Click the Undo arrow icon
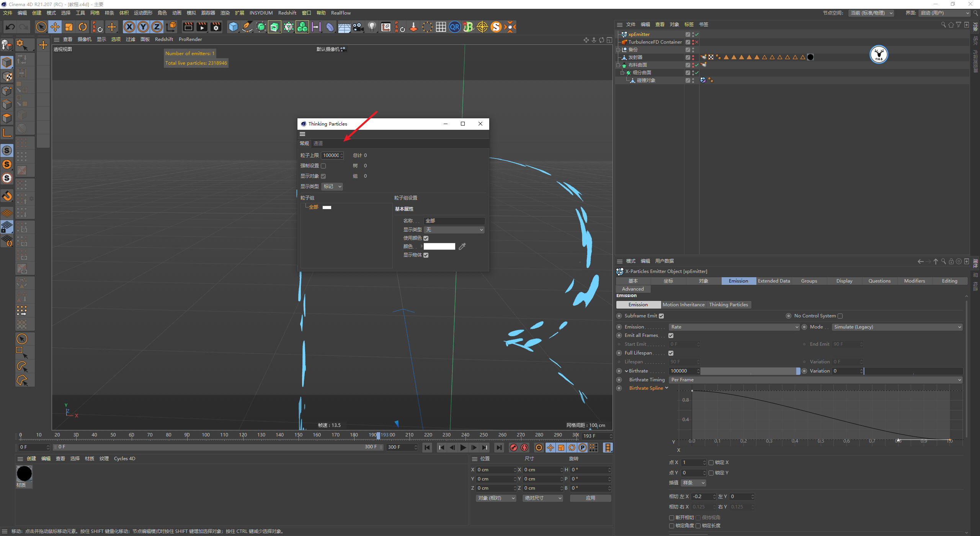 [x=10, y=27]
